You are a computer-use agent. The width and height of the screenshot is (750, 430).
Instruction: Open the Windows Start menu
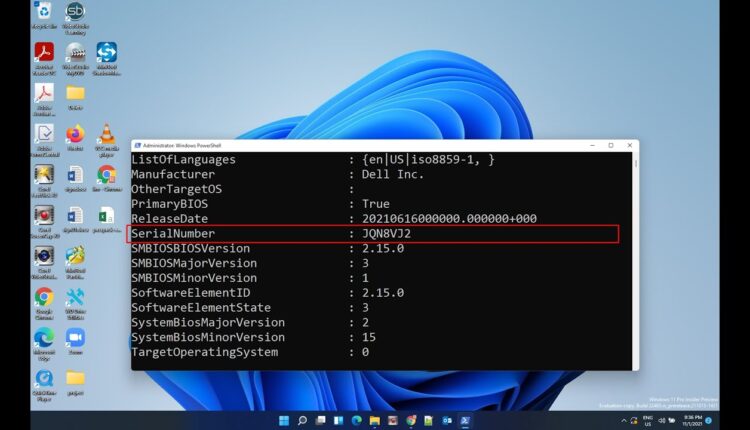coord(284,420)
